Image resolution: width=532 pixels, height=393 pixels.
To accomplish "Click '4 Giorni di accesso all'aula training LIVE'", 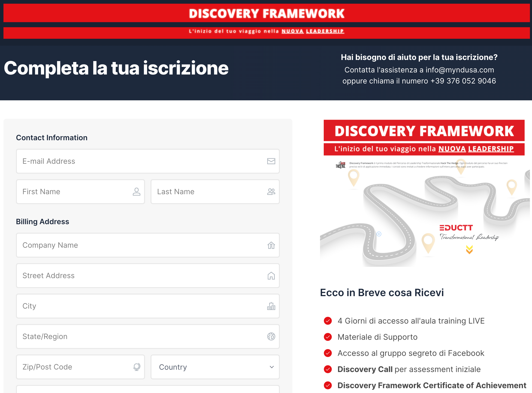I will (x=411, y=321).
